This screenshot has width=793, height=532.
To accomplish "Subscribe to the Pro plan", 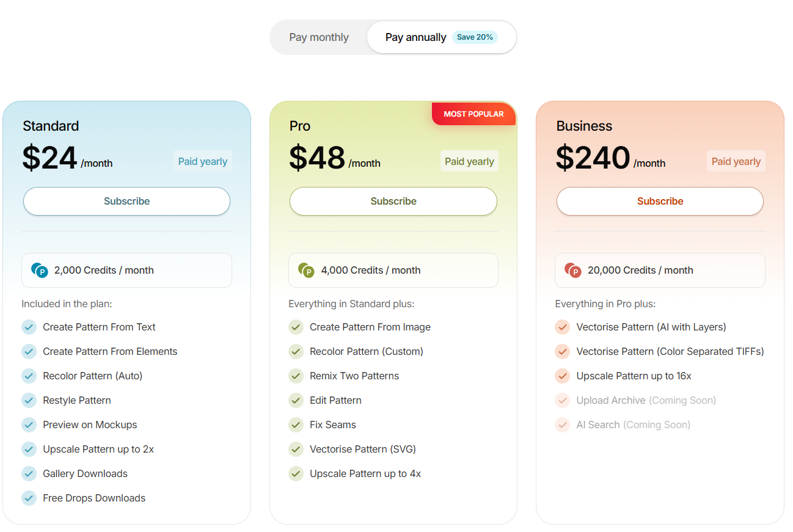I will 393,201.
